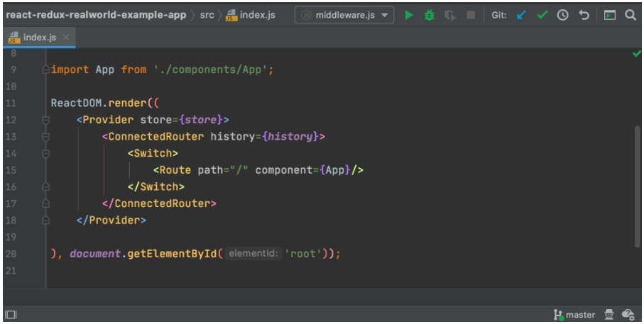Run the middleware.js configuration
Image resolution: width=644 pixels, height=324 pixels.
coord(409,15)
